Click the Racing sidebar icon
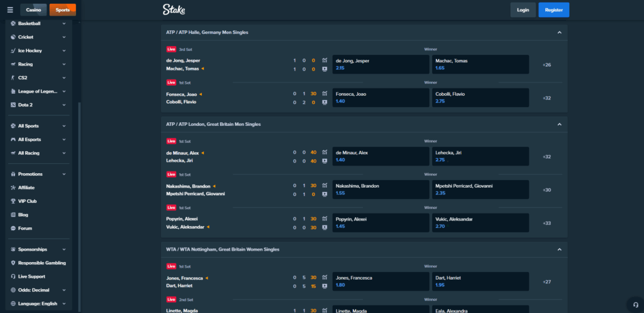 pyautogui.click(x=13, y=64)
